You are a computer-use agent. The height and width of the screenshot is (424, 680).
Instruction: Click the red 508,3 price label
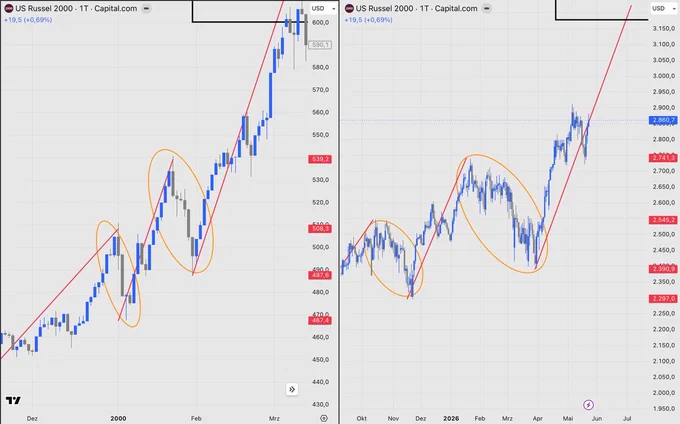point(320,228)
